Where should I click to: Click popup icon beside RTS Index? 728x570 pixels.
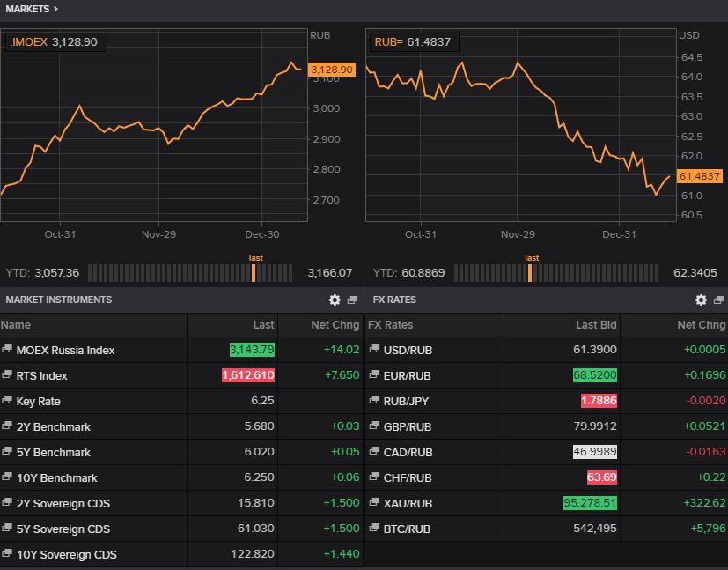7,374
